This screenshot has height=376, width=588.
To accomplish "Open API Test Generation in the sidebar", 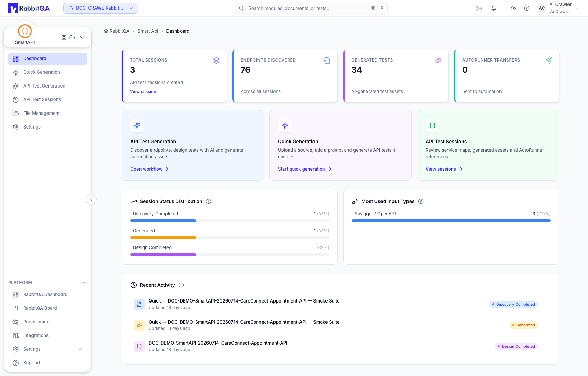I will tap(48, 86).
